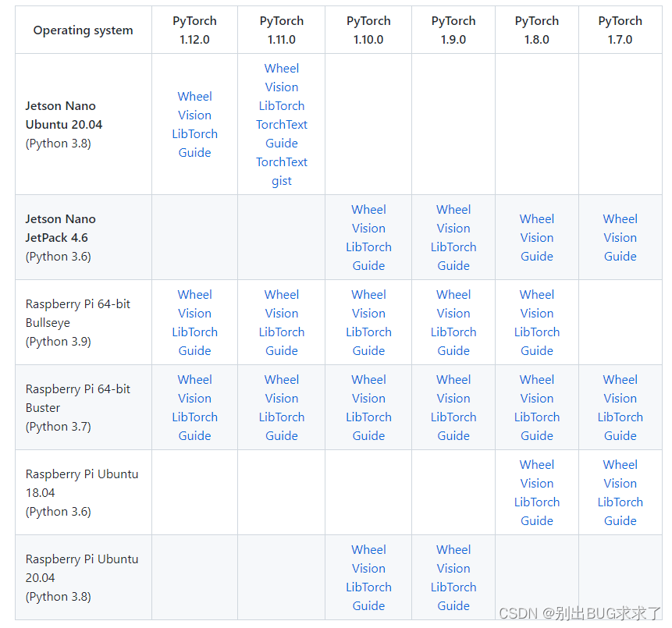Open Vision link for Ubuntu 18.04 PyTorch 1.7.0
Viewport: 672px width, 628px height.
[x=620, y=484]
